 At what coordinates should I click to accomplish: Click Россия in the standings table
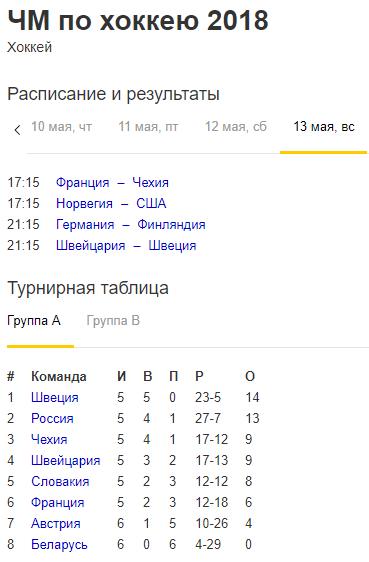[52, 419]
